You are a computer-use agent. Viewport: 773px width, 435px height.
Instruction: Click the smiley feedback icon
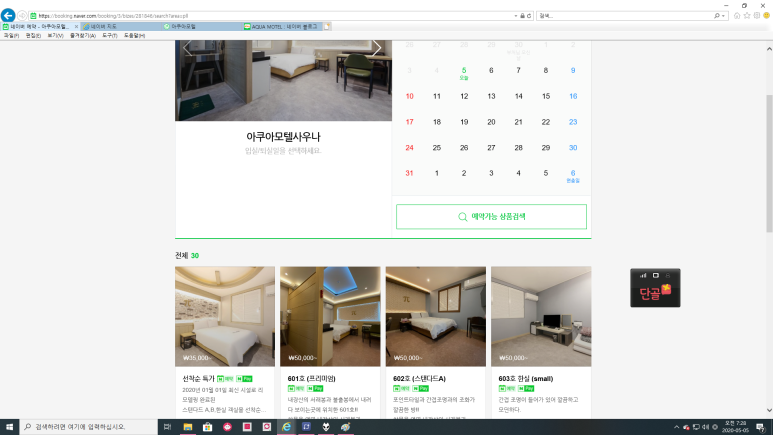pos(767,16)
